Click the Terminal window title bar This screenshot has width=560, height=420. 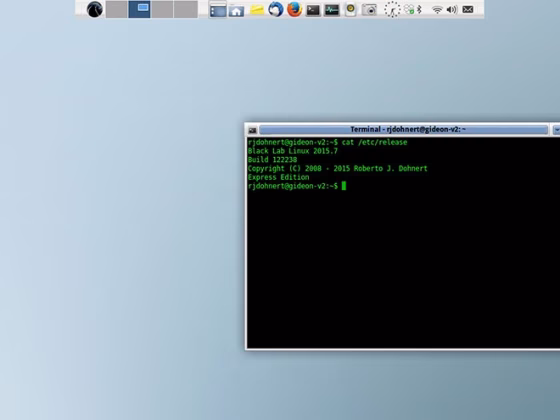(404, 130)
